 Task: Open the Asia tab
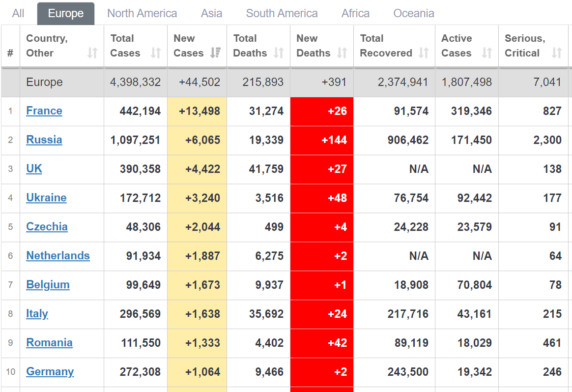(x=211, y=13)
